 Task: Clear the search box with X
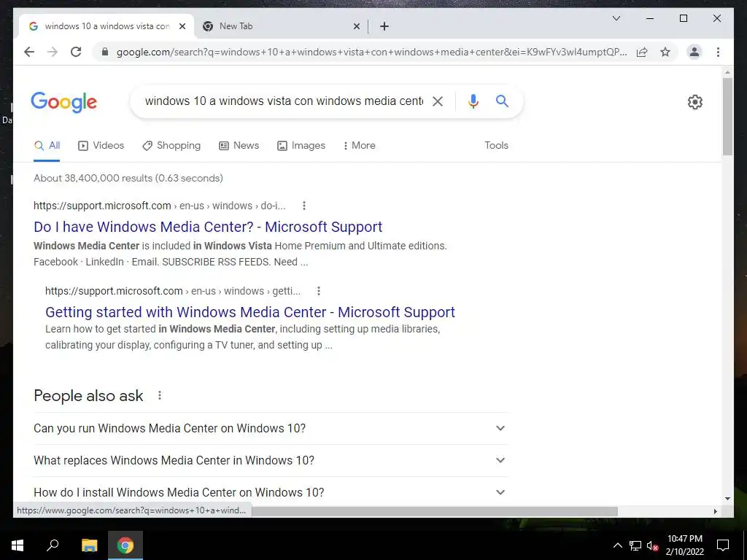(438, 101)
